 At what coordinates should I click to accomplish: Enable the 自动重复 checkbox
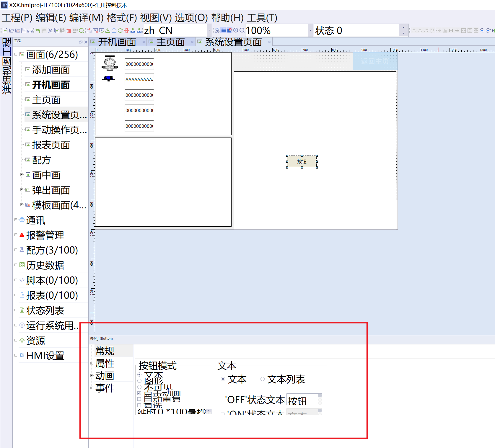point(139,399)
